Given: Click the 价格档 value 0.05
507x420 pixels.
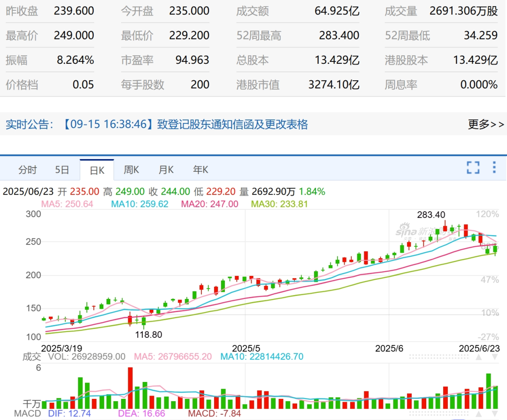Looking at the screenshot, I should pos(84,85).
